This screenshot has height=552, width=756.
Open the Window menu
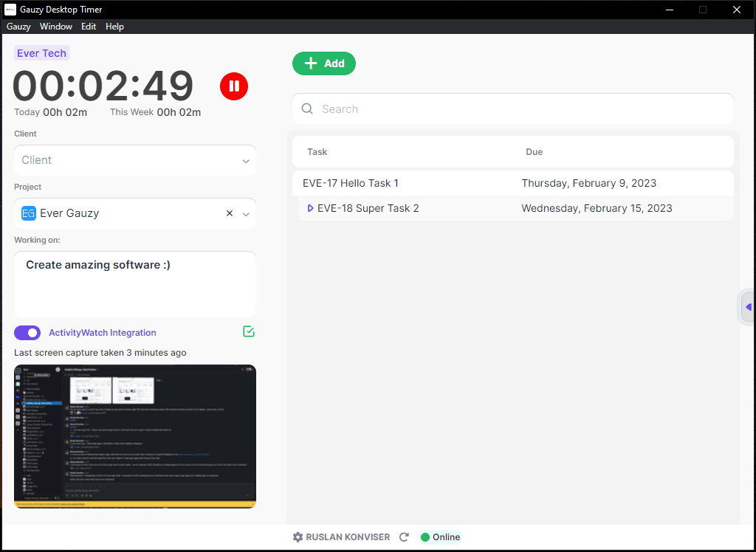[56, 27]
